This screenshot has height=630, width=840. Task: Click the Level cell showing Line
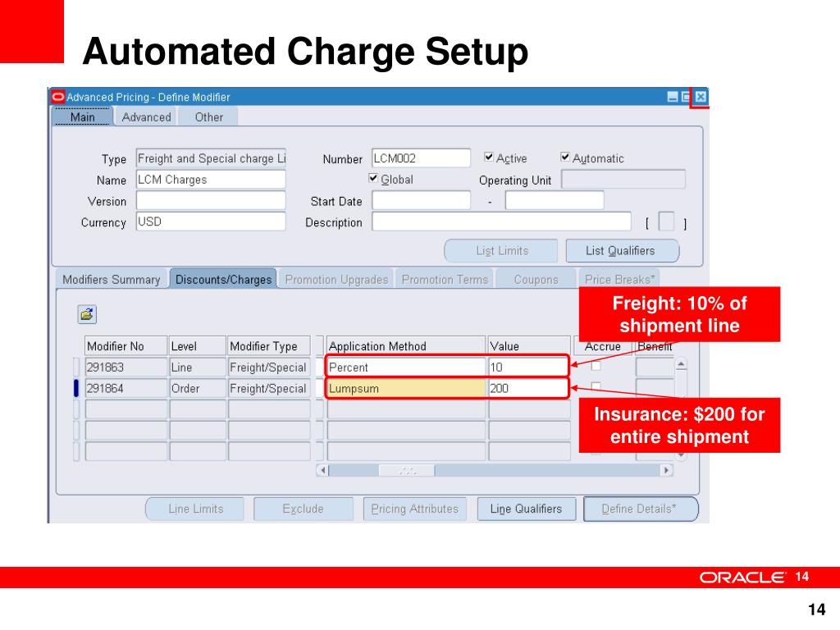(197, 367)
